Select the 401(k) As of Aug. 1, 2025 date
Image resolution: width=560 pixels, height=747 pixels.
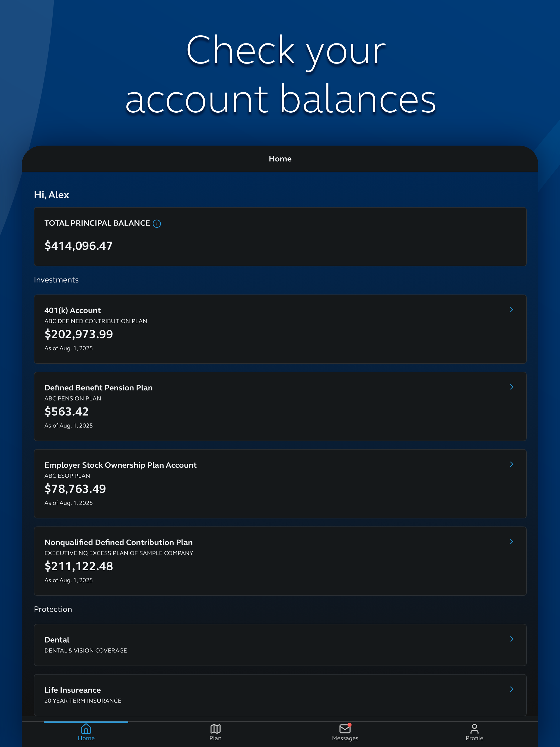(69, 348)
